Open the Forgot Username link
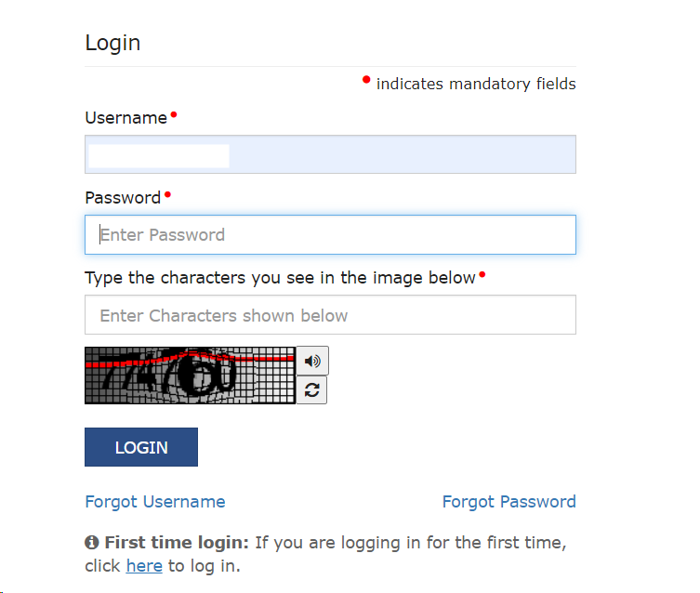The width and height of the screenshot is (700, 593). [x=155, y=502]
